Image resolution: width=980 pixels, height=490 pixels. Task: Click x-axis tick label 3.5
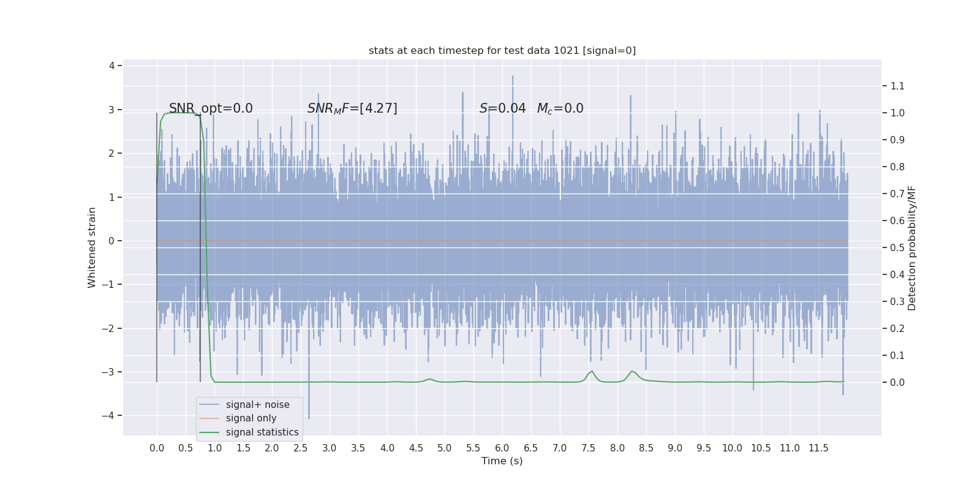[x=358, y=448]
